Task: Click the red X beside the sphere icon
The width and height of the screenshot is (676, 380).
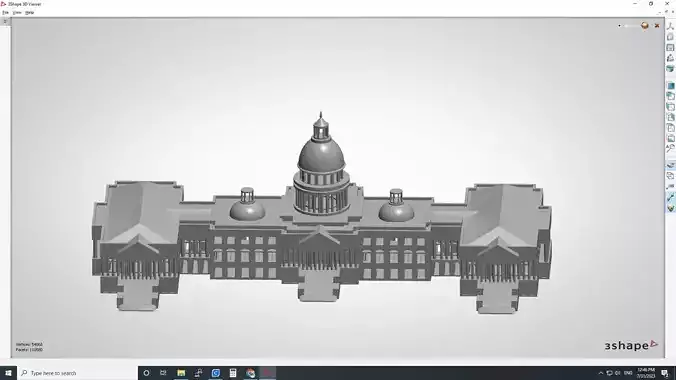Action: (657, 26)
